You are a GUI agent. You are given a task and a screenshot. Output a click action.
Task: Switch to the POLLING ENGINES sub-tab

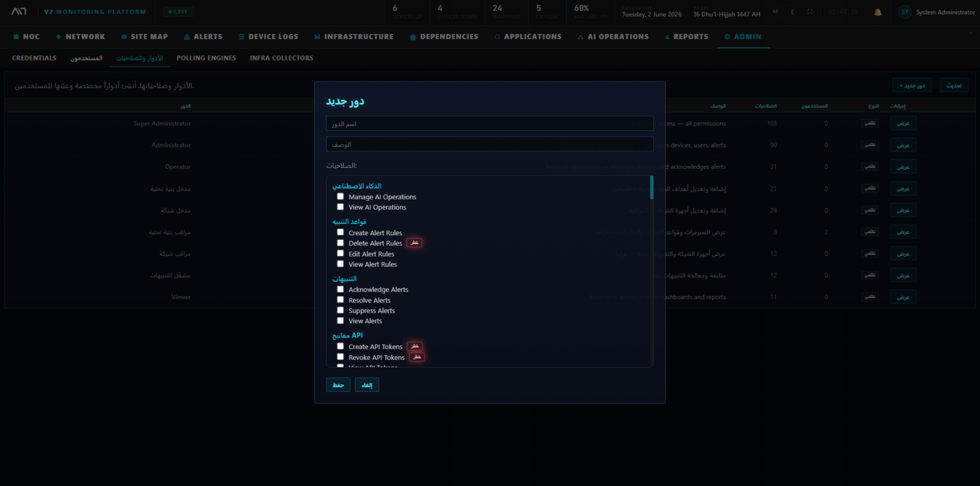pyautogui.click(x=206, y=58)
